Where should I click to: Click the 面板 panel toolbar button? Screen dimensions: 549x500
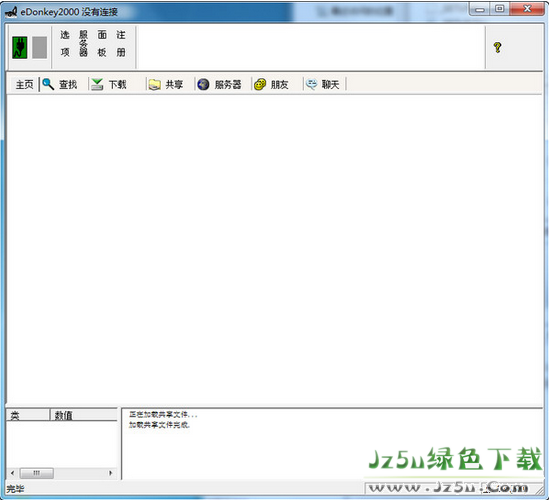coord(102,44)
